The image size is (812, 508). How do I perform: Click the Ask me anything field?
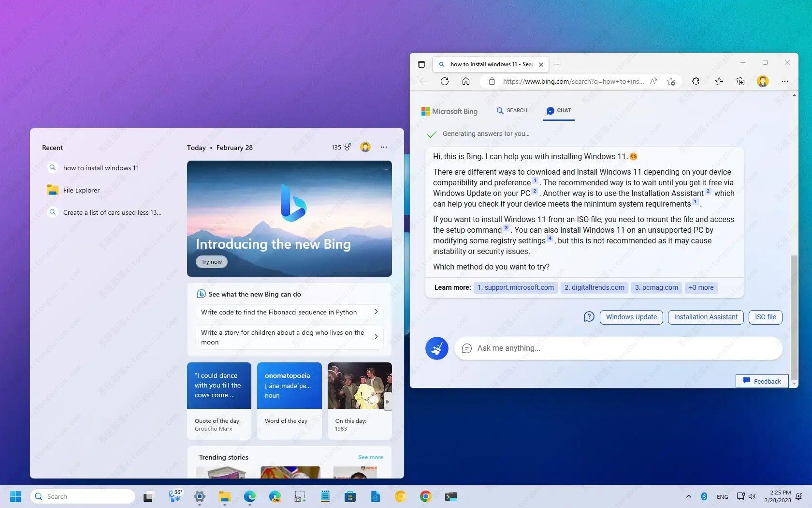(556, 348)
